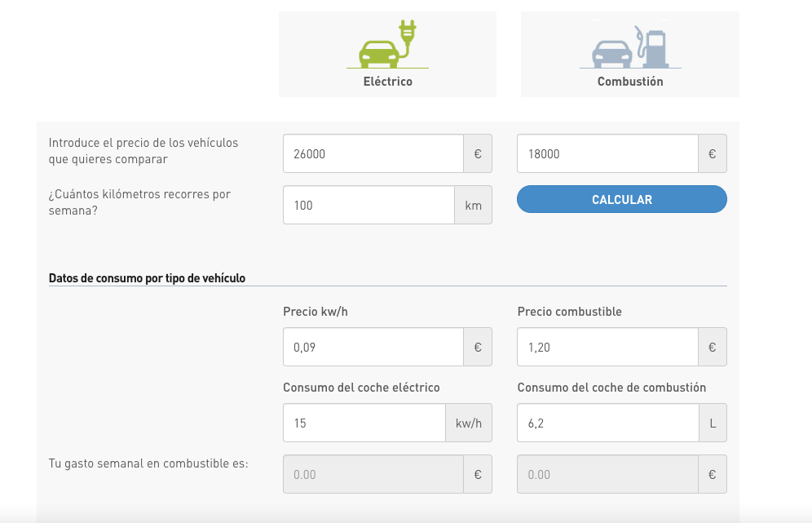812x523 pixels.
Task: Select the green electric car icon
Action: [388, 44]
